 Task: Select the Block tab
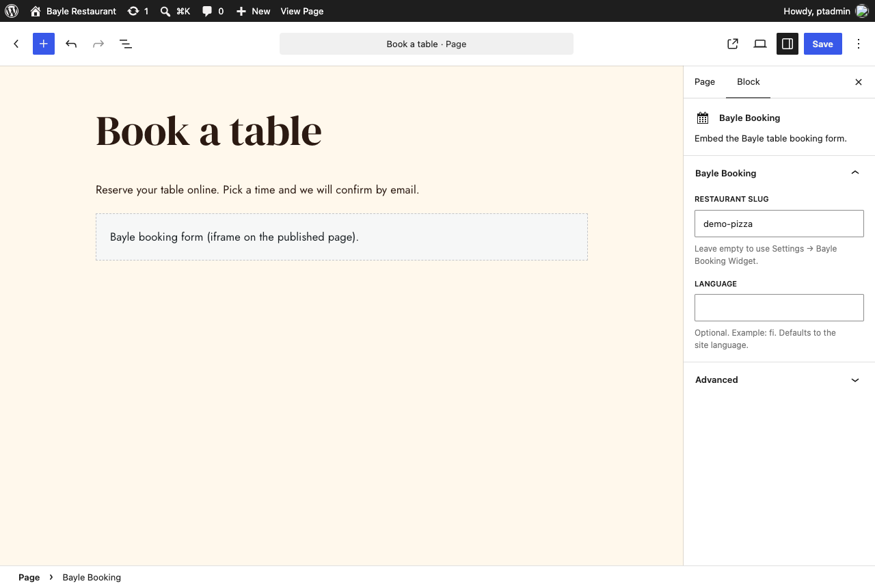click(749, 81)
